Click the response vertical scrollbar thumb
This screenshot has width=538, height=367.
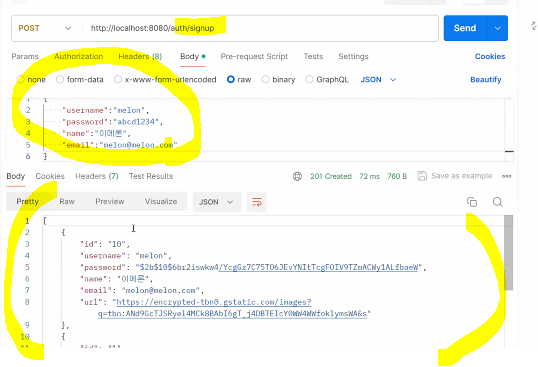click(508, 253)
